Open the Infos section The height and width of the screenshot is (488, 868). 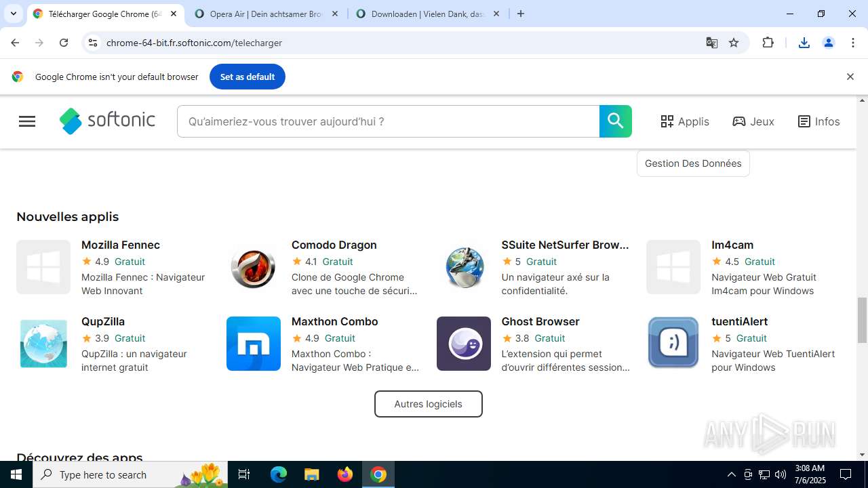tap(818, 121)
